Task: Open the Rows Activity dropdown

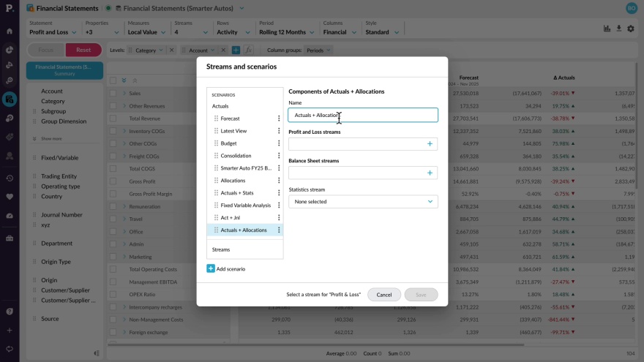Action: click(x=233, y=32)
